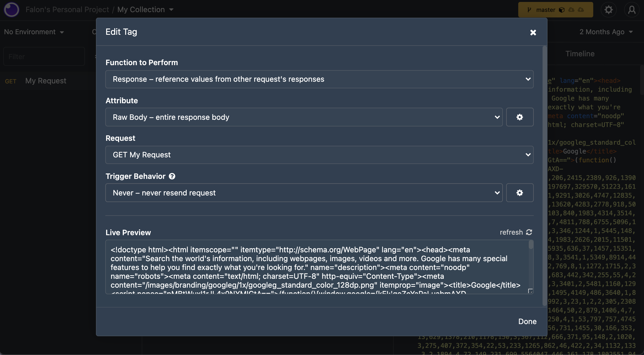
Task: Click the package sync icon in master button
Action: pos(562,10)
